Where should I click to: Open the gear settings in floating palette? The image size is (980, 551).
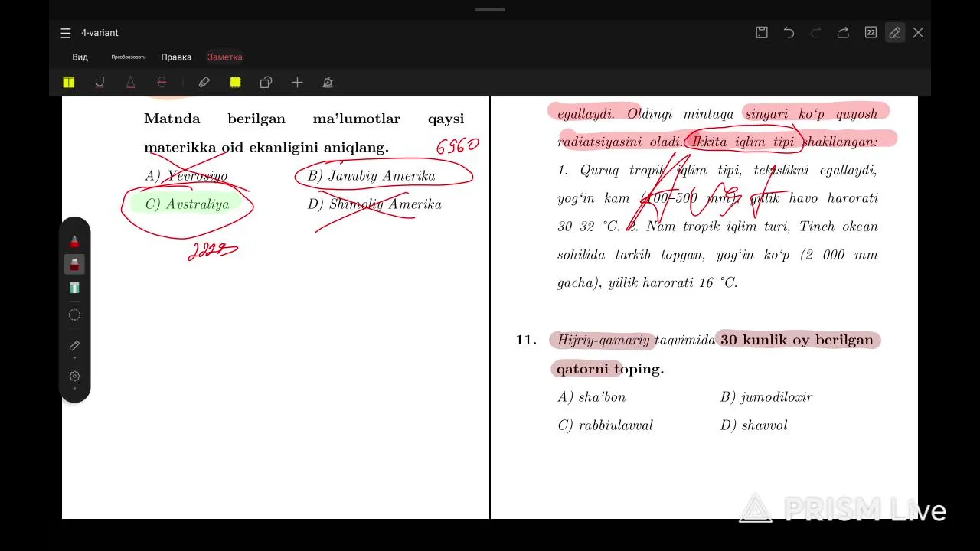(x=74, y=376)
